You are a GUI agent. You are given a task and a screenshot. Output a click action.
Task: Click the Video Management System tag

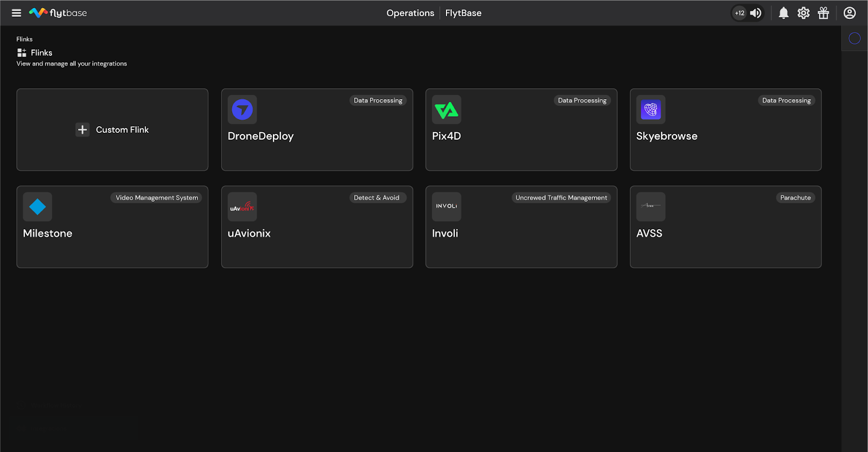pyautogui.click(x=157, y=198)
